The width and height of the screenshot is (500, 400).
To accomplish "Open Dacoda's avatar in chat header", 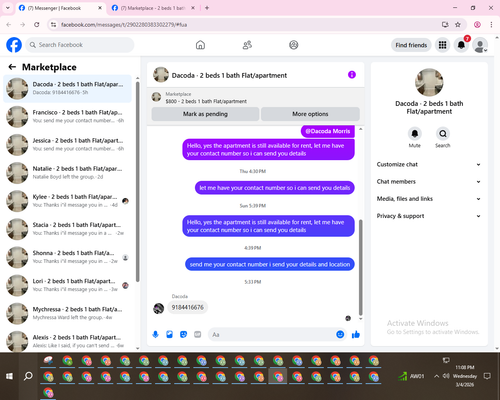I will (161, 75).
